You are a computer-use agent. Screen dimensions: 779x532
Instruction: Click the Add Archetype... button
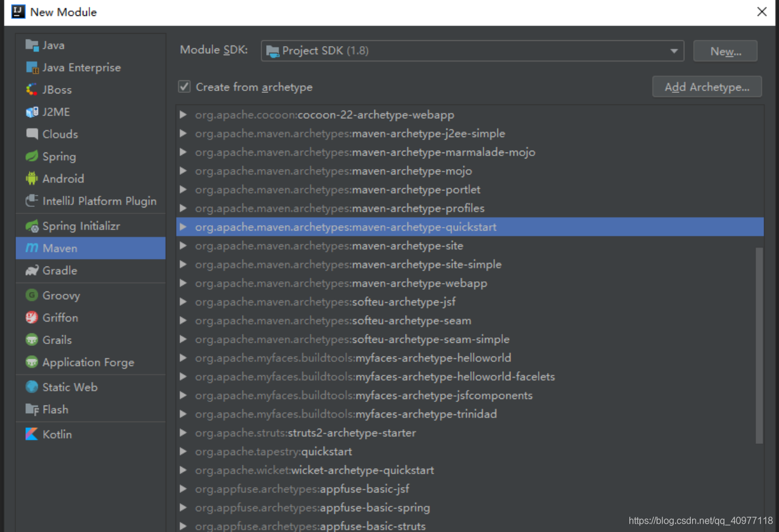tap(707, 87)
